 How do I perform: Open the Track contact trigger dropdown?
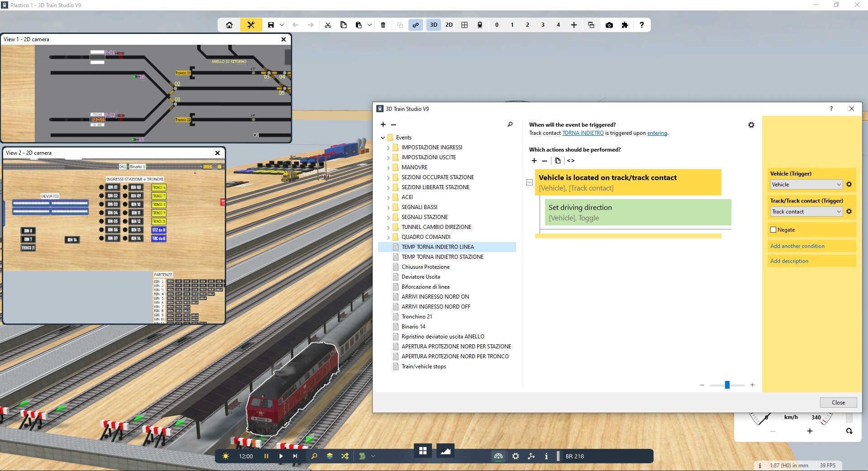[806, 212]
